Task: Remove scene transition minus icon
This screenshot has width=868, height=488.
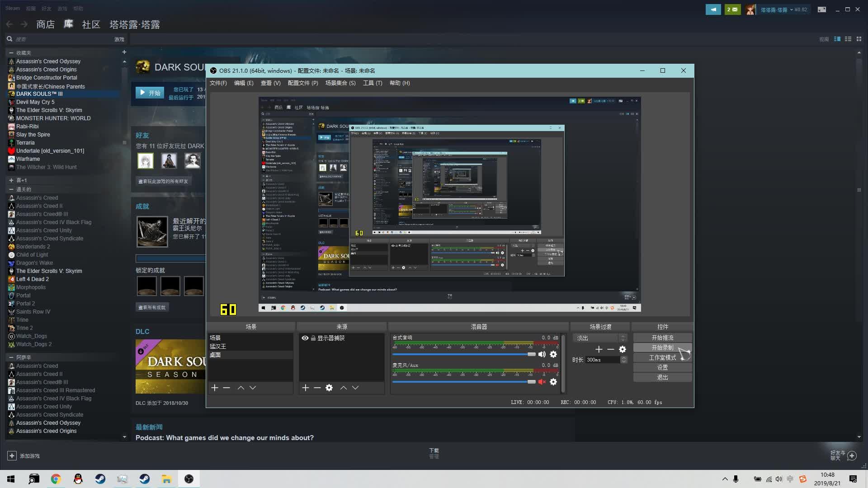Action: pos(611,349)
